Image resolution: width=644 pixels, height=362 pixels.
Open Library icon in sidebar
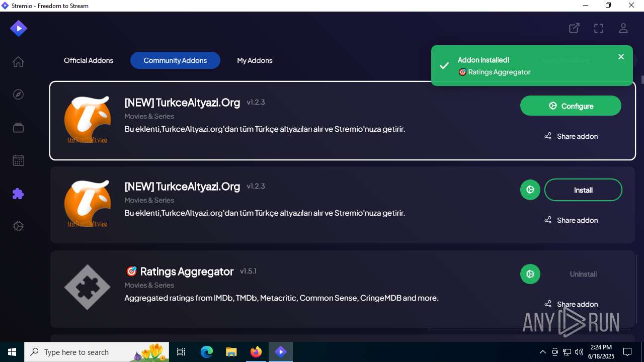pos(18,128)
